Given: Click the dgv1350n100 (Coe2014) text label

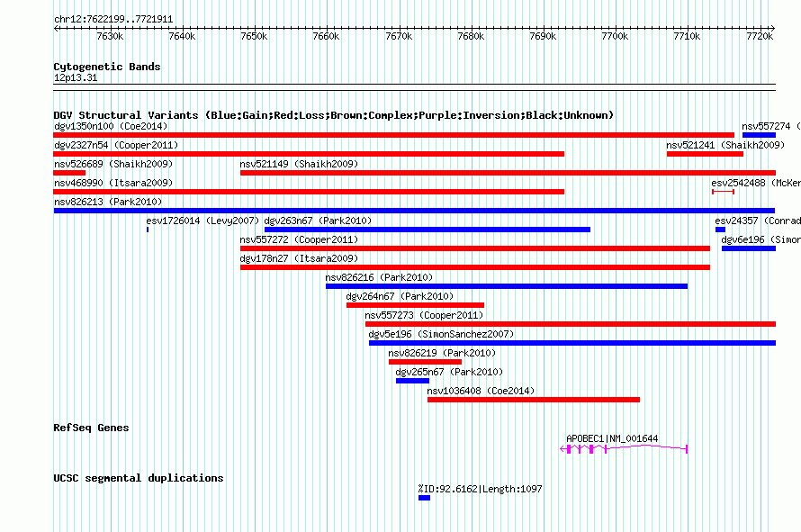Looking at the screenshot, I should (111, 126).
